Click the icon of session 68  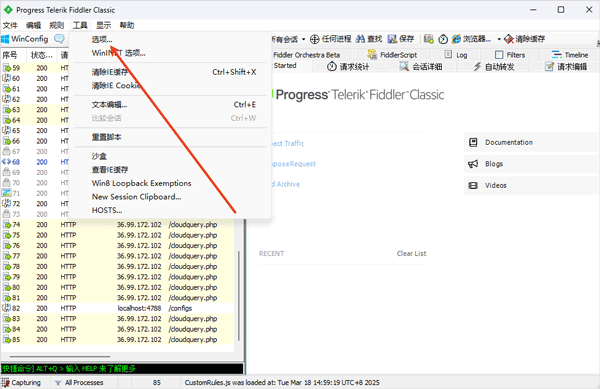[x=7, y=162]
